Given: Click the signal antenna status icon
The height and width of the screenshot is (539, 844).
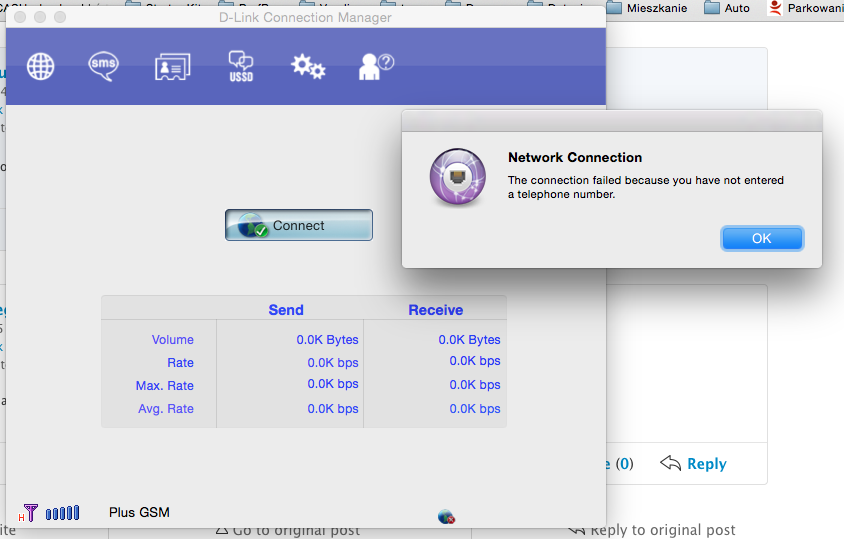Looking at the screenshot, I should (x=28, y=513).
